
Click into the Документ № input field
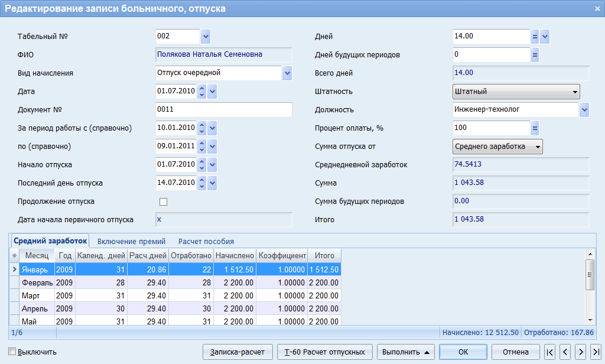click(223, 110)
